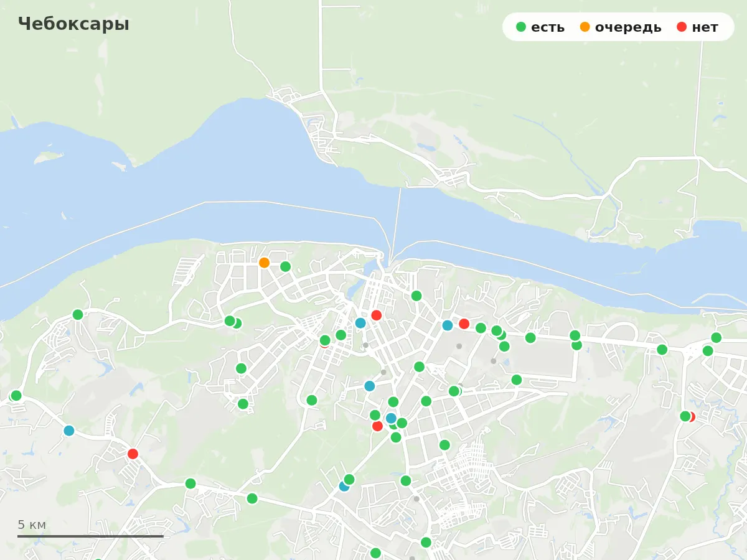This screenshot has width=747, height=560.
Task: Click the 'есть' legend label
Action: click(548, 27)
